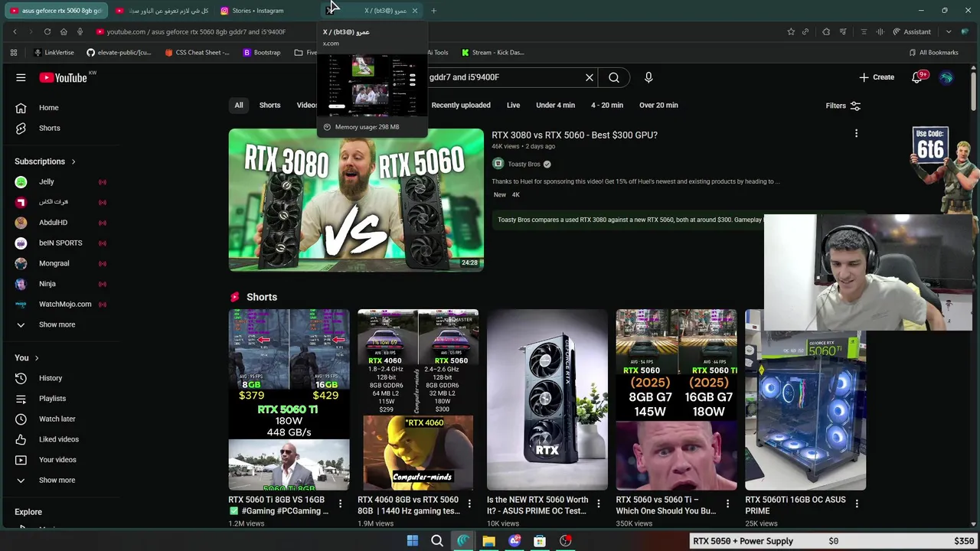
Task: Open the Stream - Kick bookmark
Action: pyautogui.click(x=492, y=53)
